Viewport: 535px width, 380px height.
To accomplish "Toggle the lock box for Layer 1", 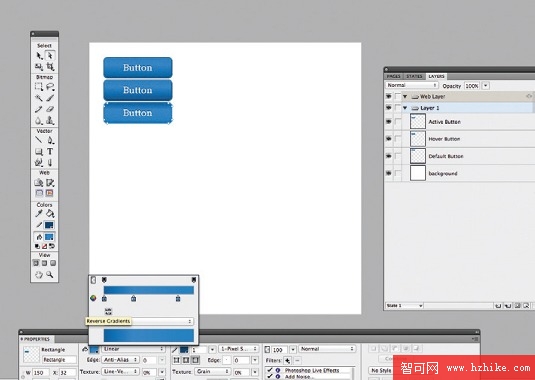I will (x=397, y=108).
